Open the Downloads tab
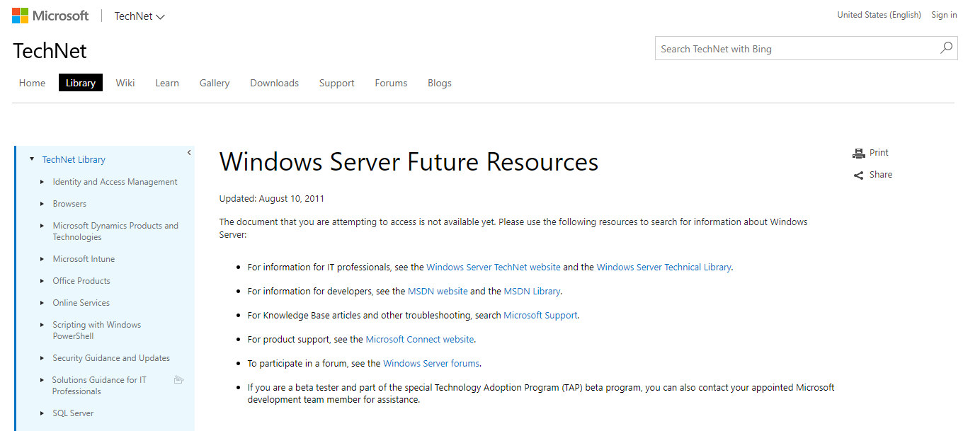The height and width of the screenshot is (431, 980). pos(274,83)
